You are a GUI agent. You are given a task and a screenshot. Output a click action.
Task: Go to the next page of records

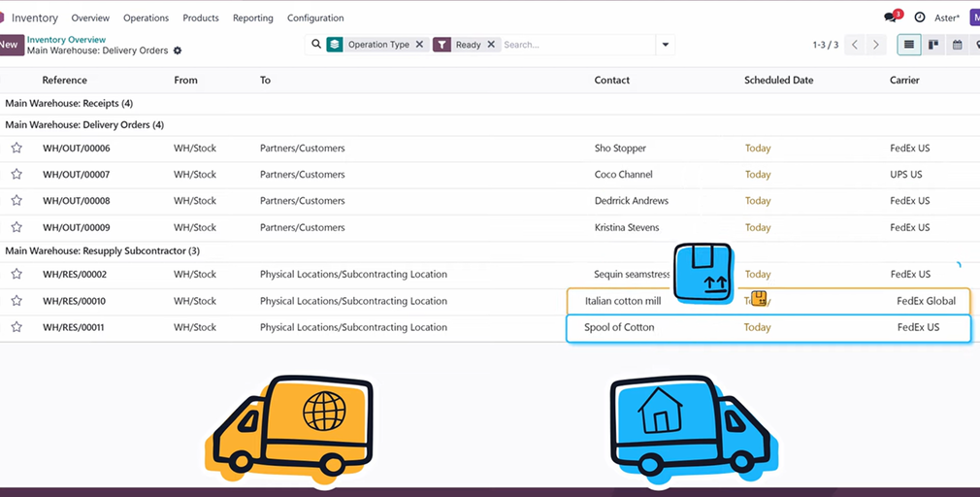click(875, 45)
